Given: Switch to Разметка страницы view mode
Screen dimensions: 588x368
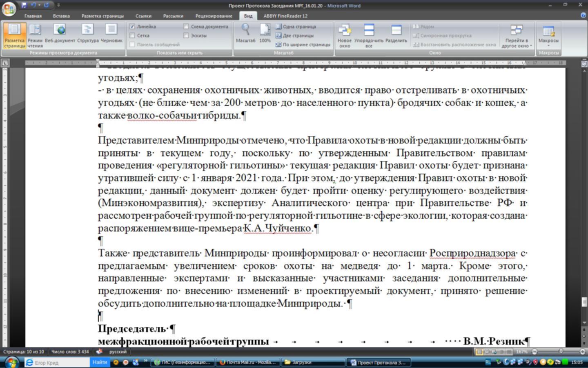Looking at the screenshot, I should (15, 36).
